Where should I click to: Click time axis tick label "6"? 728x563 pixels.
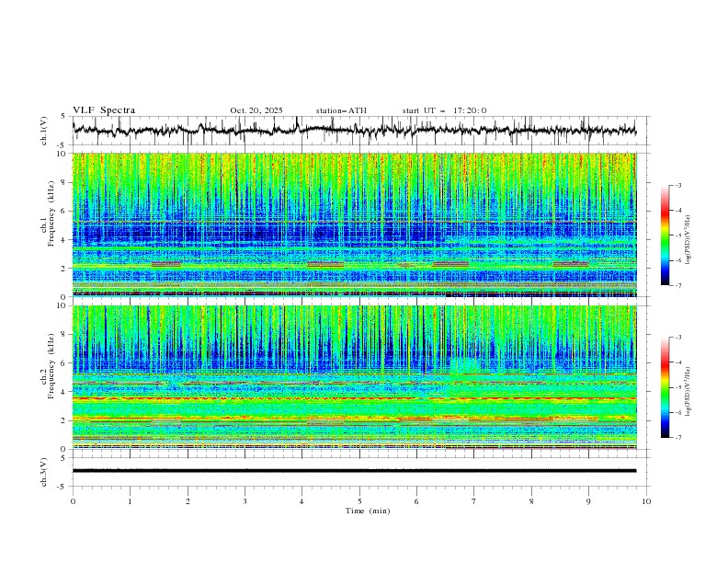[x=417, y=501]
